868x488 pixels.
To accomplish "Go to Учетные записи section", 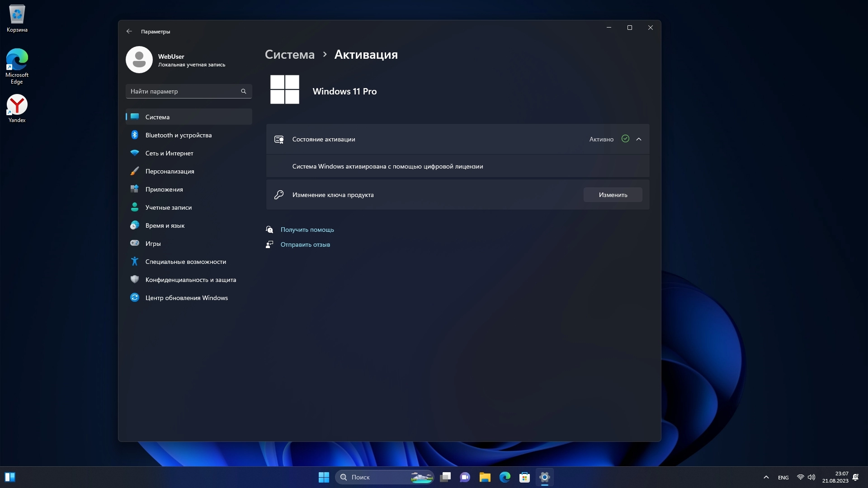I will (168, 207).
